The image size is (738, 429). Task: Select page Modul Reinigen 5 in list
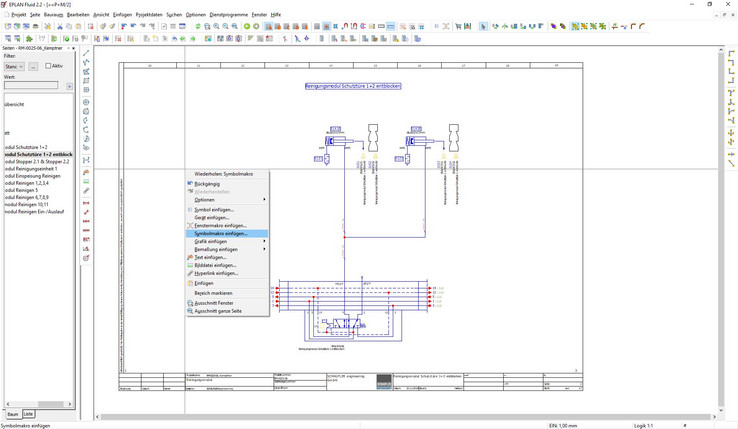coord(22,190)
